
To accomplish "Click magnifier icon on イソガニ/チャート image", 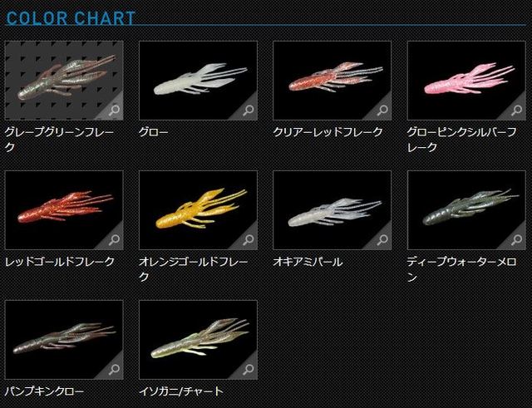I will point(249,369).
